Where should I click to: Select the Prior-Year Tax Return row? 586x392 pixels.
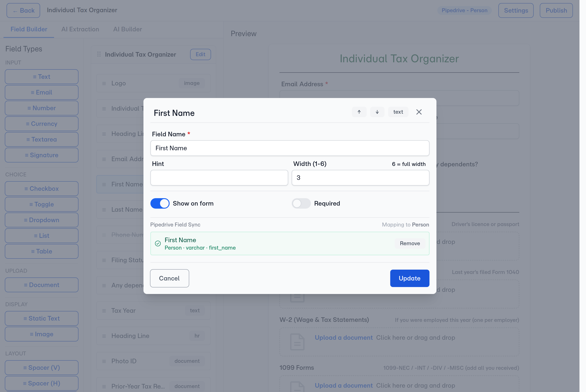[x=153, y=385]
